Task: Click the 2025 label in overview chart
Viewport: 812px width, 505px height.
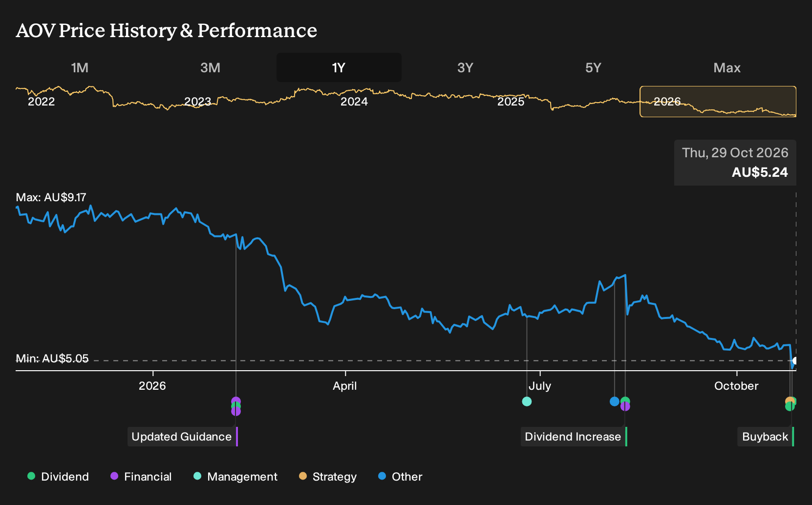Action: coord(511,102)
